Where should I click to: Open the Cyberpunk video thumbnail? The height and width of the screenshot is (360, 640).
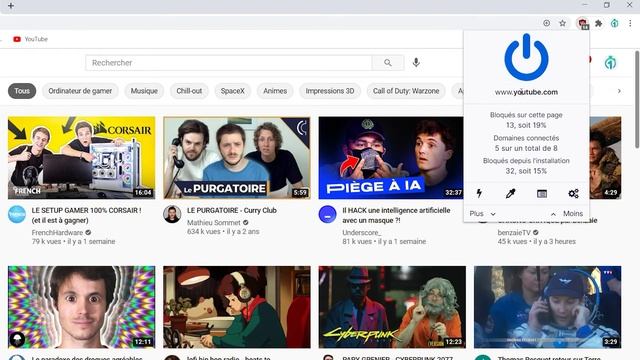pos(392,307)
